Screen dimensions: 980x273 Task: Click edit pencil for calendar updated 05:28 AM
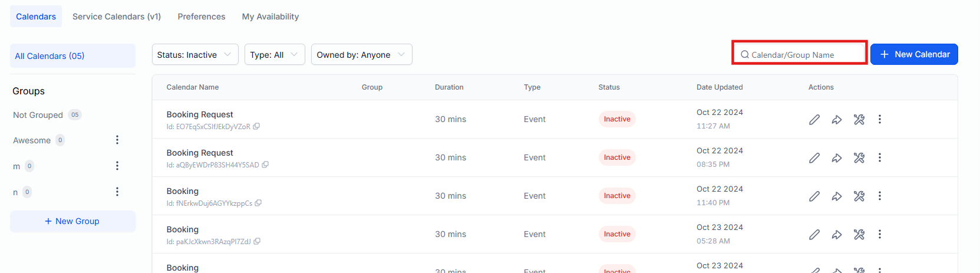[x=814, y=235]
